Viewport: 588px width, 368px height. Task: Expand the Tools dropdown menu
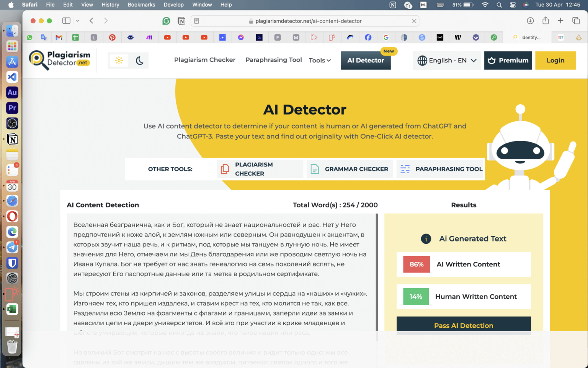pos(320,60)
